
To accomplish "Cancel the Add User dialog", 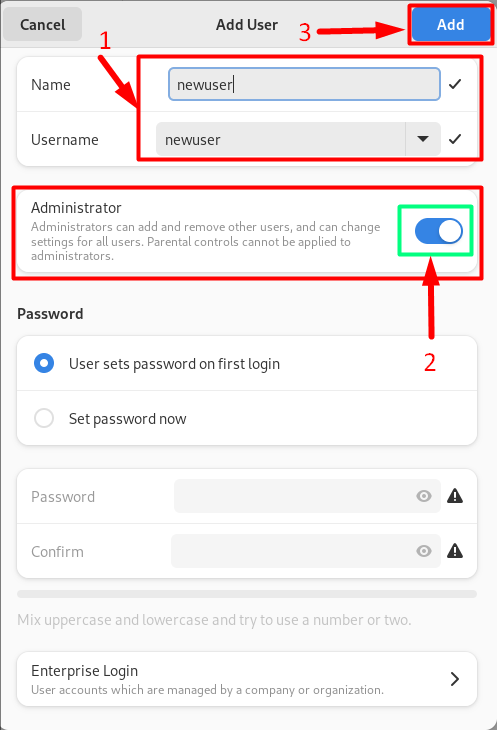I will point(42,24).
